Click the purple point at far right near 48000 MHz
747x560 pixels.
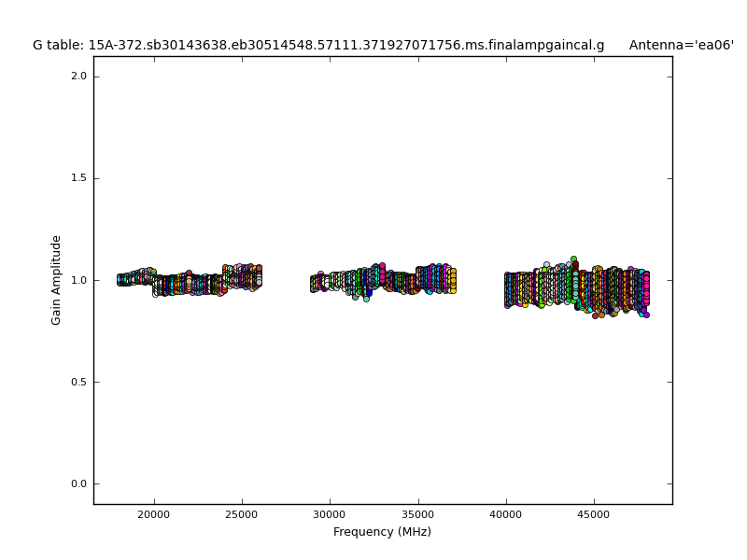tap(645, 315)
